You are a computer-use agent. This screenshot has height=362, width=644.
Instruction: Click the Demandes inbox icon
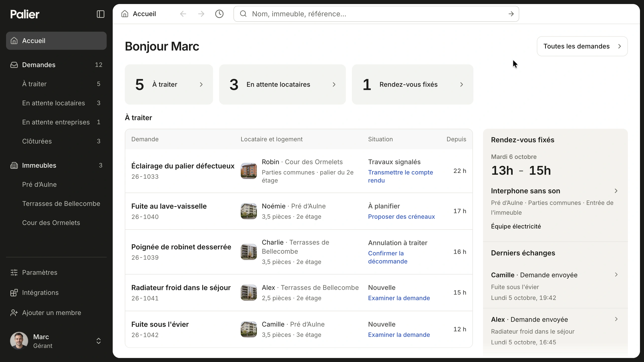(x=14, y=65)
